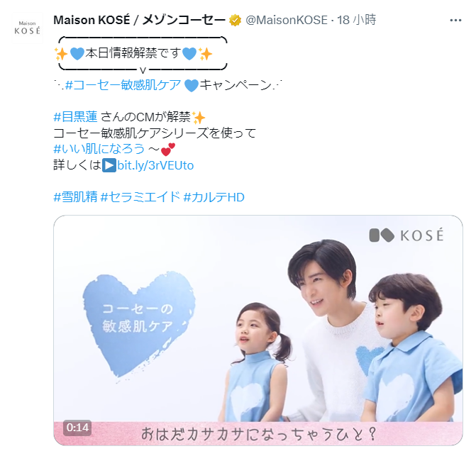Open the #コーセー敏感肌ケア hashtag

pyautogui.click(x=123, y=85)
